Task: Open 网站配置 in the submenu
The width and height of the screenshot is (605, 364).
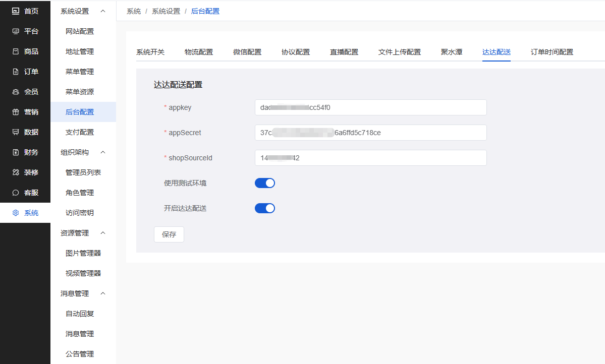Action: pos(83,31)
